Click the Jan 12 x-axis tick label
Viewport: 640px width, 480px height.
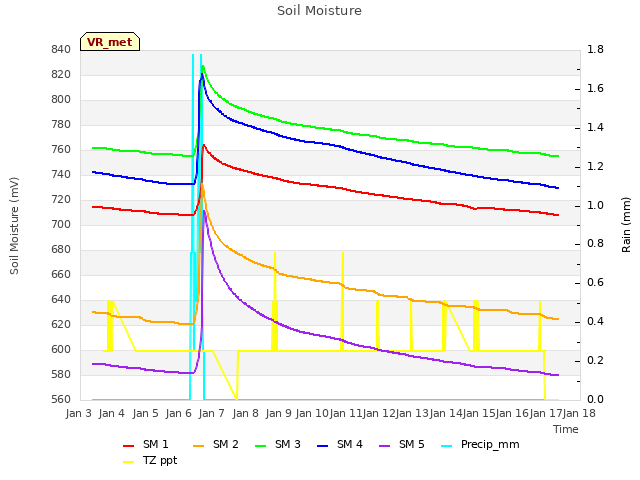coord(379,413)
